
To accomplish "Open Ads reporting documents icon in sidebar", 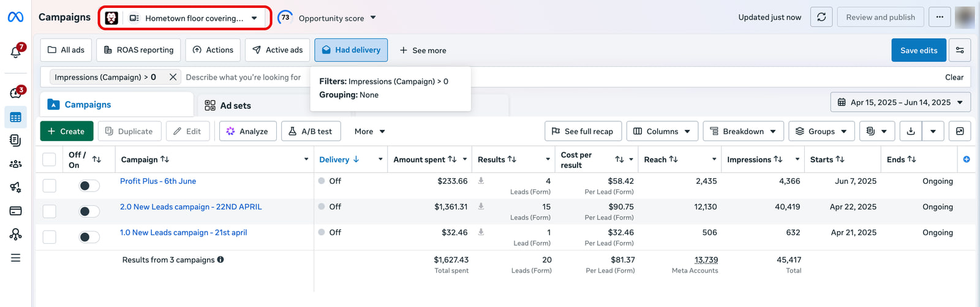I will 16,140.
